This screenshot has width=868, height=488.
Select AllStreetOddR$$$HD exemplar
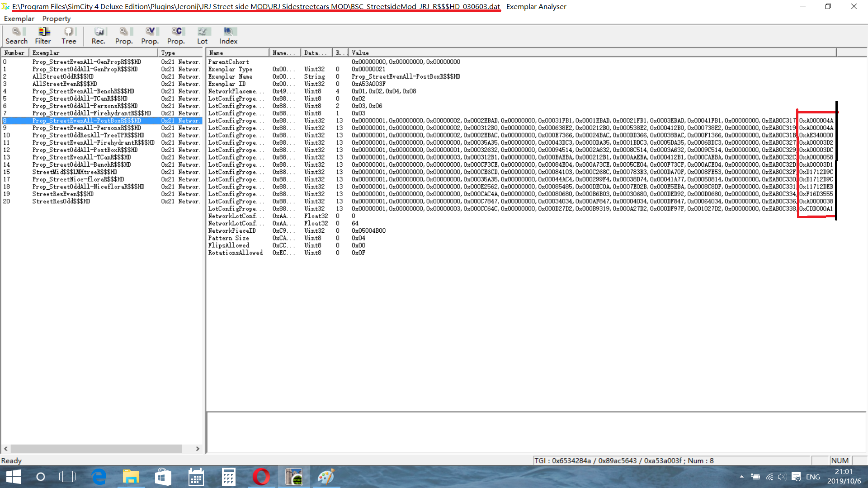pyautogui.click(x=102, y=76)
